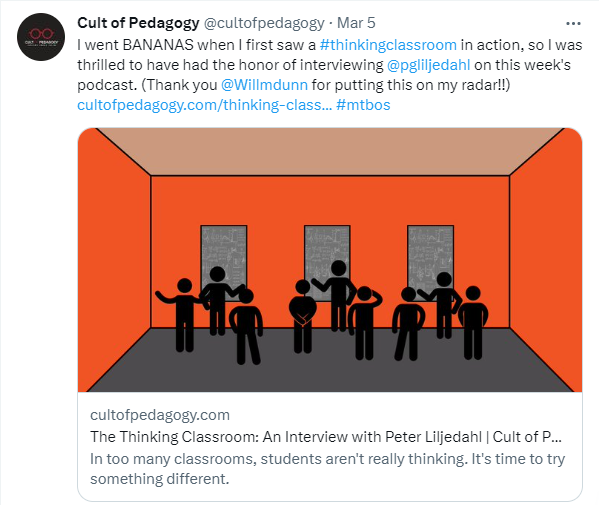Follow the cultofpedagogy.com/thinking-class link
Image resolution: width=599 pixels, height=505 pixels.
click(205, 105)
